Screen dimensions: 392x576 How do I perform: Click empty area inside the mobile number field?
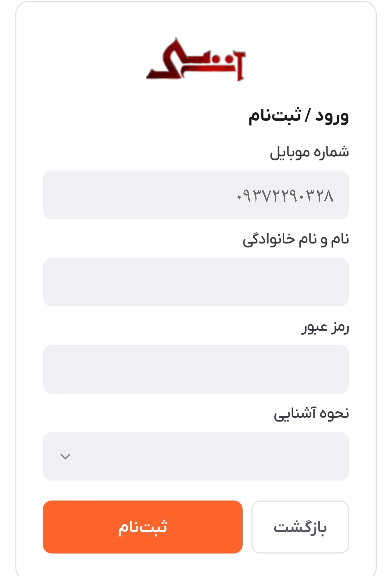click(x=139, y=195)
